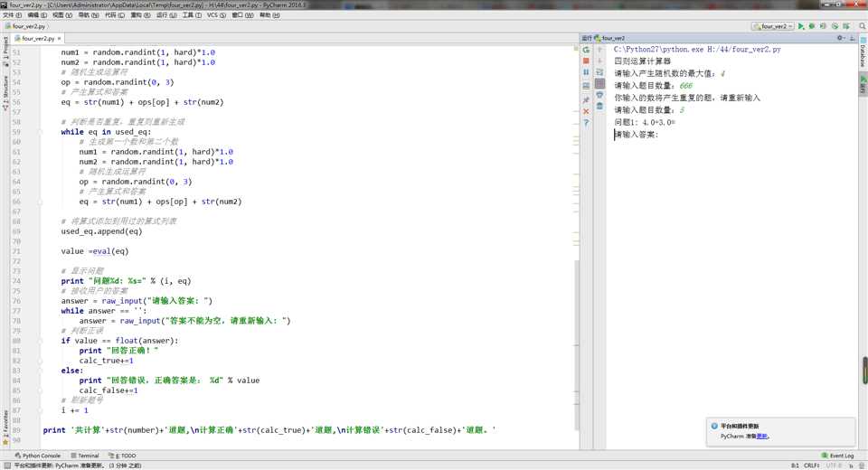The height and width of the screenshot is (470, 868).
Task: Click the status bar update message text
Action: coord(77,465)
